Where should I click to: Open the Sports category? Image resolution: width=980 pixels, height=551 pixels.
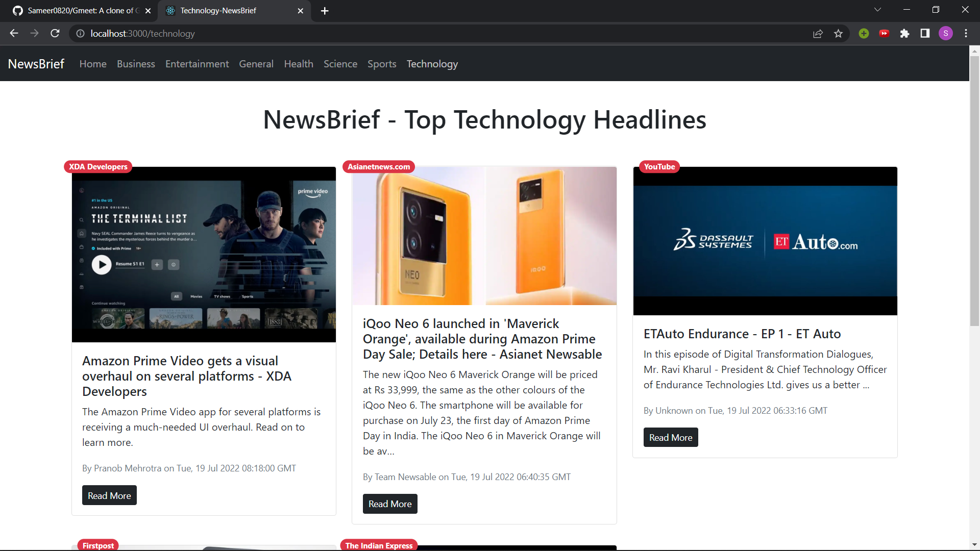pyautogui.click(x=382, y=64)
